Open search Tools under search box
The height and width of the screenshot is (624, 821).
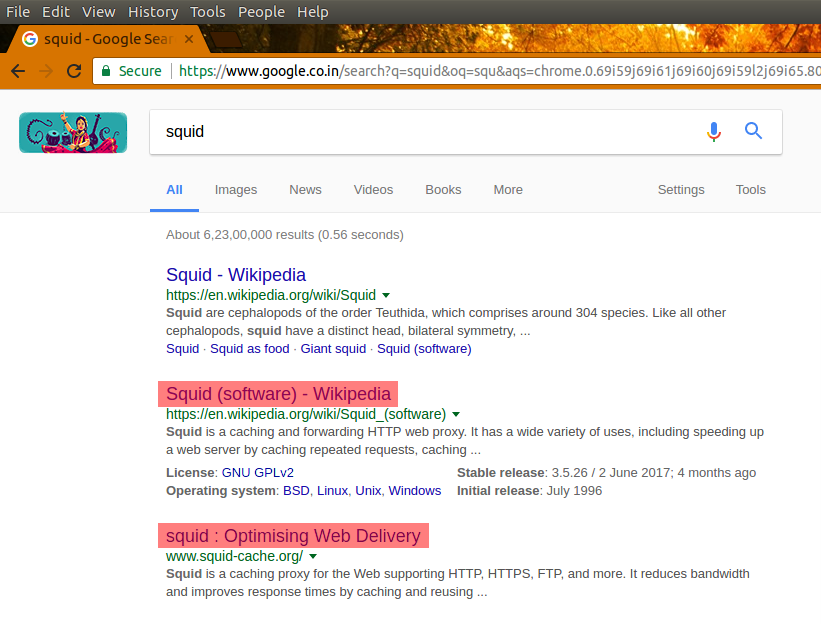[x=750, y=190]
